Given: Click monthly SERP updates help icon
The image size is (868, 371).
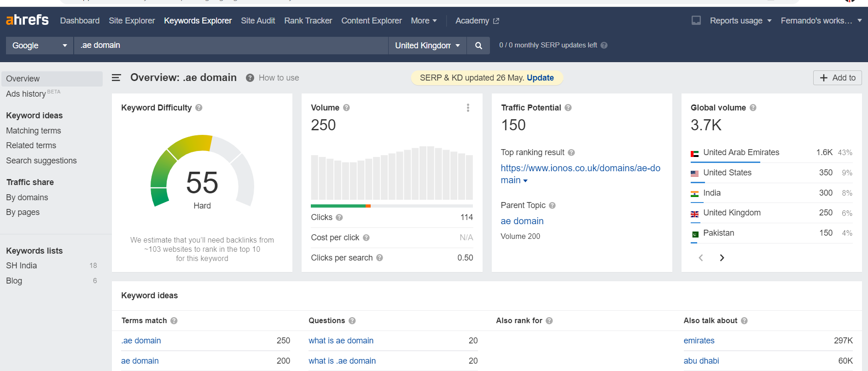Looking at the screenshot, I should click(x=604, y=45).
